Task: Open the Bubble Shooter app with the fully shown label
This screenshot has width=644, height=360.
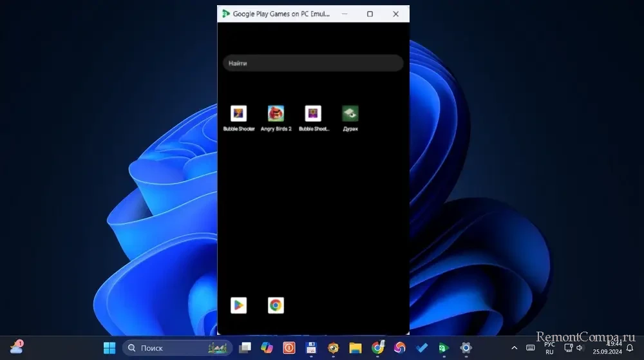Action: 239,114
